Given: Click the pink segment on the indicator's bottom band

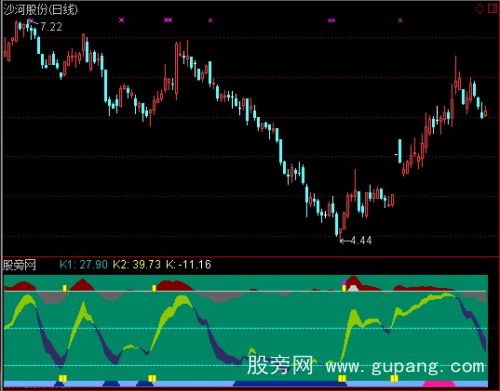Looking at the screenshot, I should click(438, 383).
